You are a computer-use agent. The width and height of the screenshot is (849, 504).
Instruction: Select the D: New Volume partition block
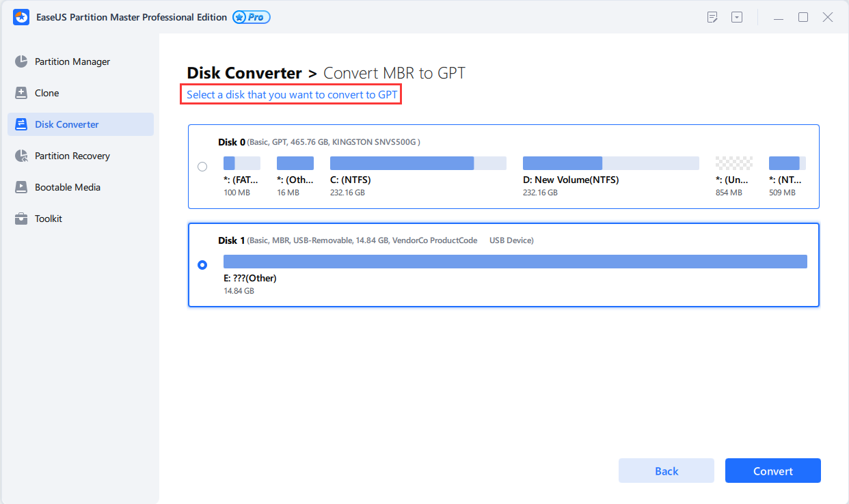tap(610, 163)
